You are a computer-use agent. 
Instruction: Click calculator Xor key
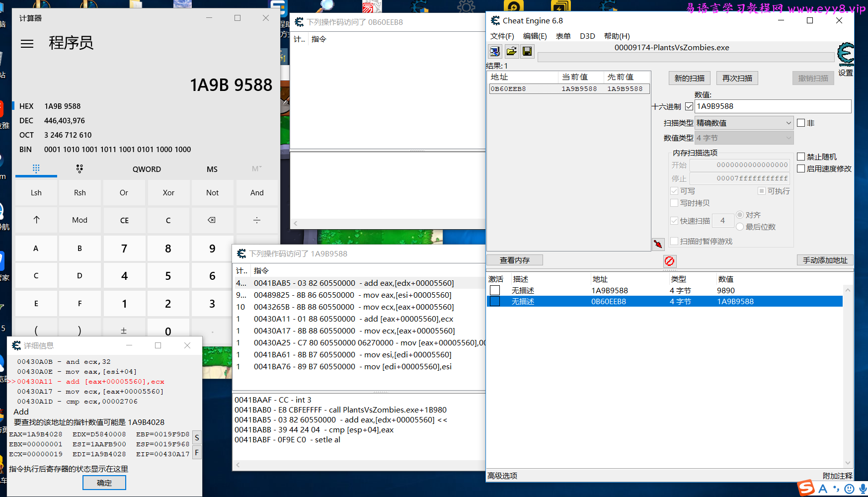click(168, 193)
